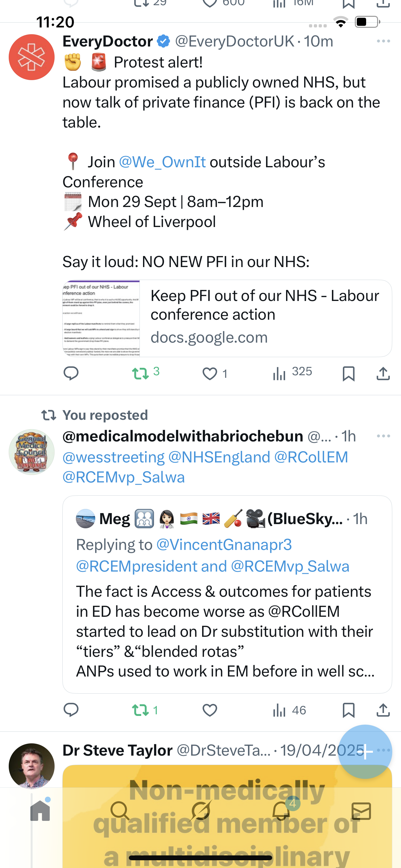Open the compose new post button
401x868 pixels.
[365, 751]
